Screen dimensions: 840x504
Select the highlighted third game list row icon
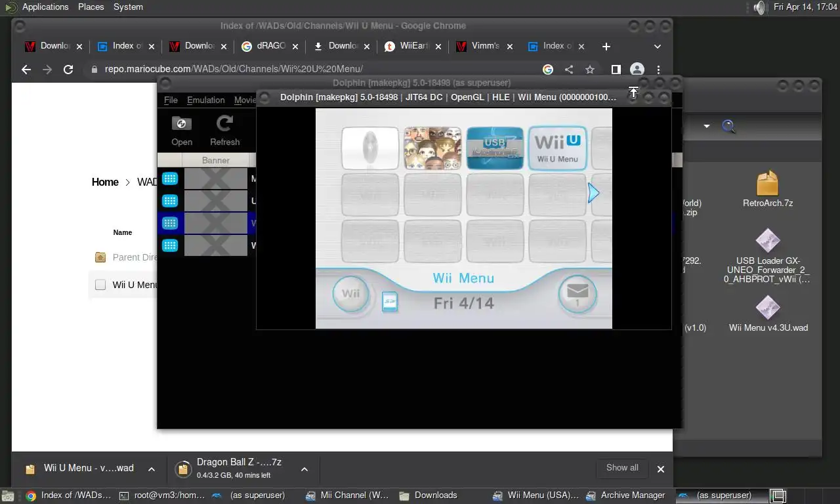170,223
